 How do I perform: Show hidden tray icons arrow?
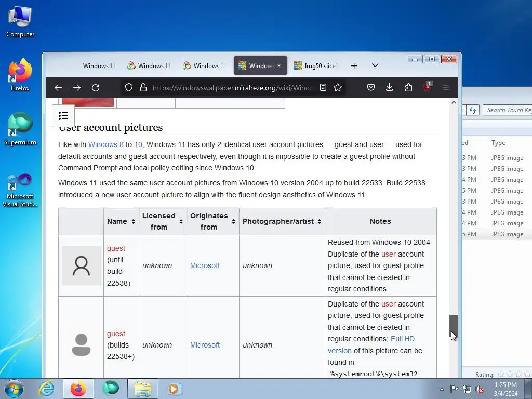point(442,389)
